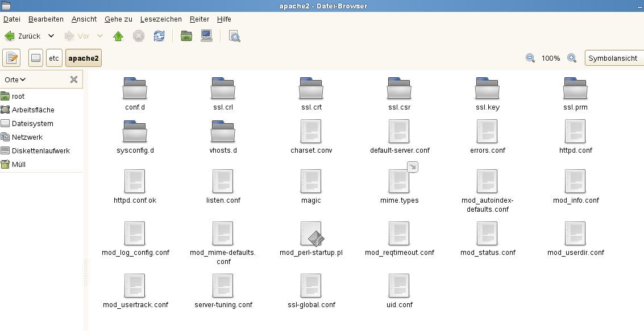Click the Vor forward button
Image resolution: width=644 pixels, height=331 pixels.
(x=77, y=36)
